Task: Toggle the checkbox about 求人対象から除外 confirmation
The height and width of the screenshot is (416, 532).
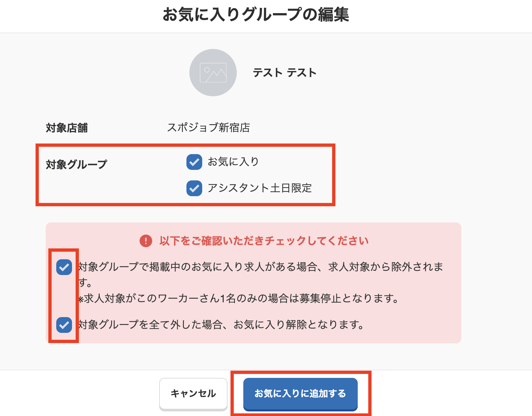Action: pos(64,268)
